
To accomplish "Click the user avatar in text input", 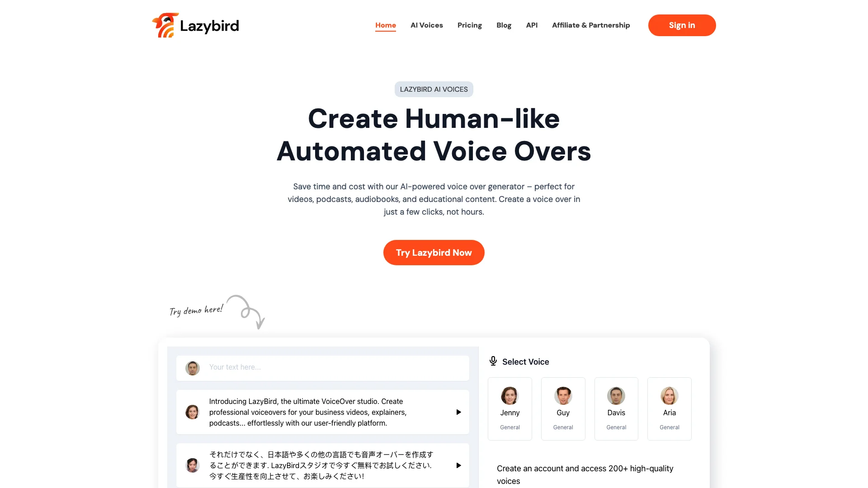I will 193,367.
